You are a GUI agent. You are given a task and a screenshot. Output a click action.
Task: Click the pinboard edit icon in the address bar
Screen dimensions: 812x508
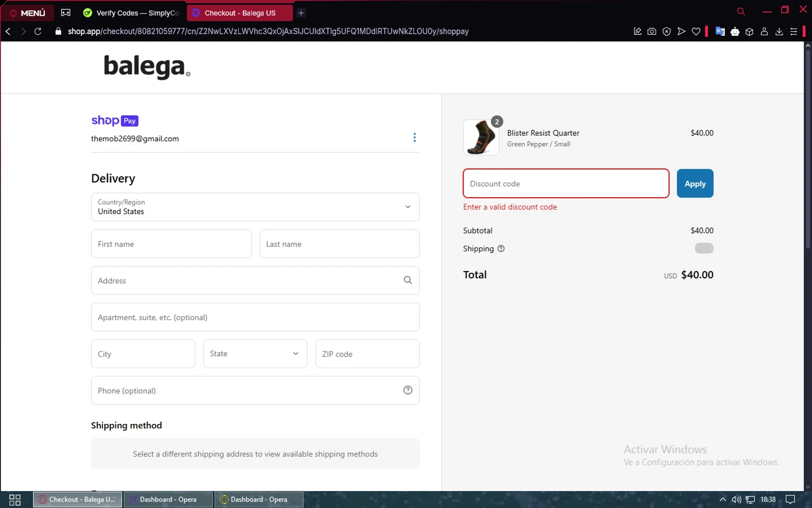637,31
